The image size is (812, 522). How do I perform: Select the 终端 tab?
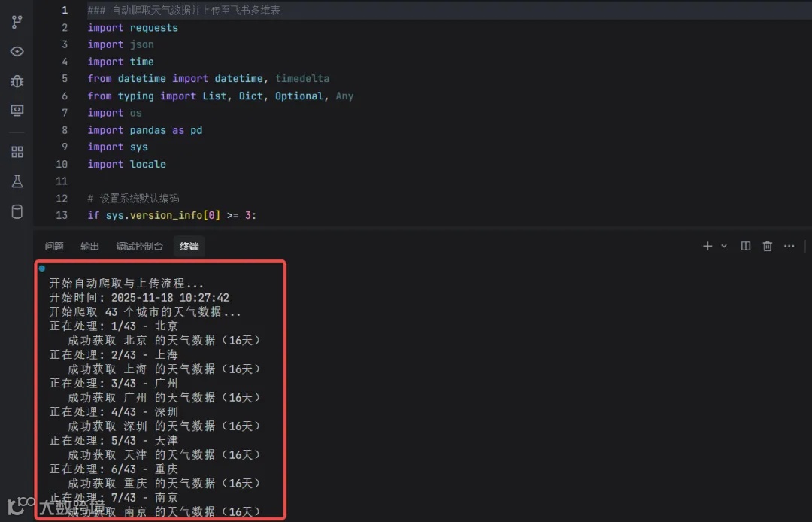coord(189,247)
